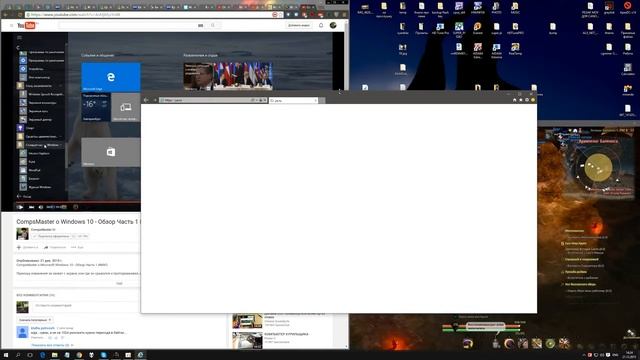
Task: Bookmark the page with Chrome's star icon
Action: pyautogui.click(x=280, y=15)
